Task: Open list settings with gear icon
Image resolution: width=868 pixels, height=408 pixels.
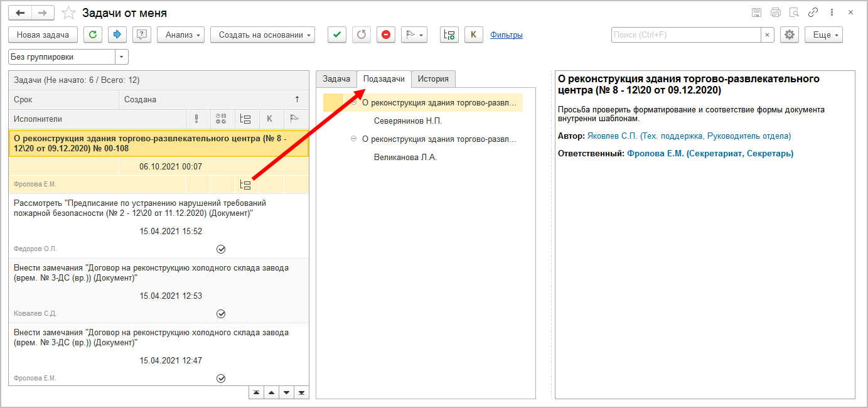Action: [789, 35]
